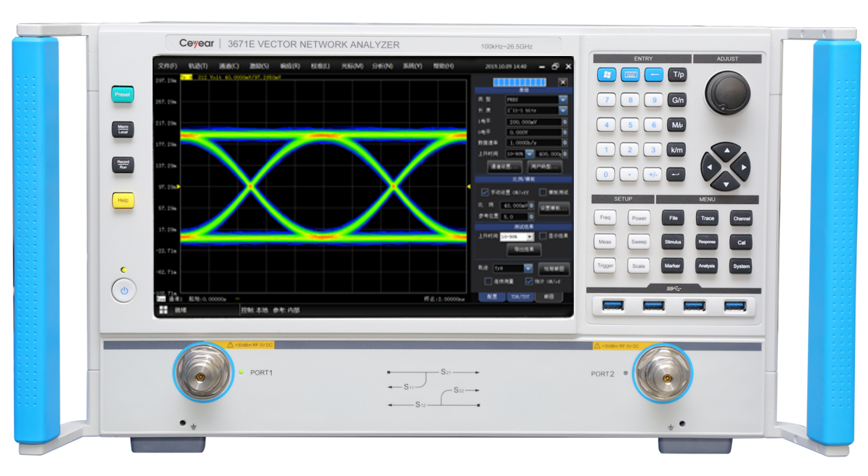Enable the 显示结果 checkbox
The height and width of the screenshot is (476, 868).
pyautogui.click(x=543, y=236)
